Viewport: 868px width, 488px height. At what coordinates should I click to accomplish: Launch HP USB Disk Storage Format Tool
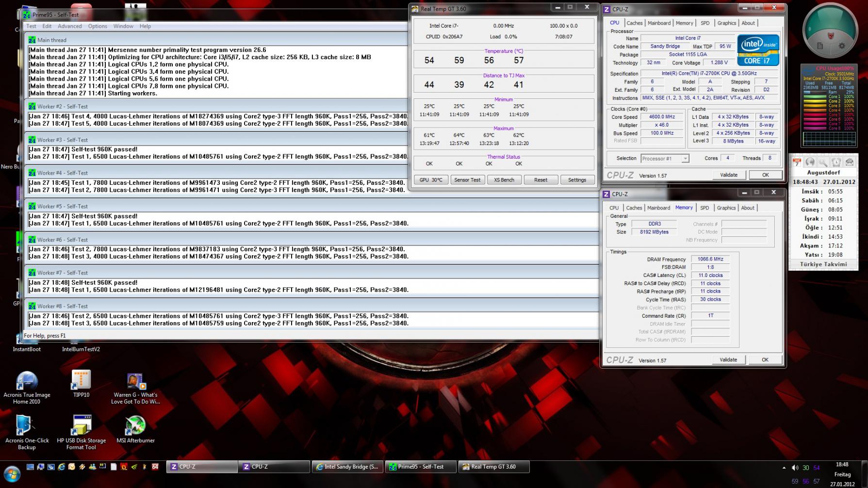pyautogui.click(x=81, y=433)
